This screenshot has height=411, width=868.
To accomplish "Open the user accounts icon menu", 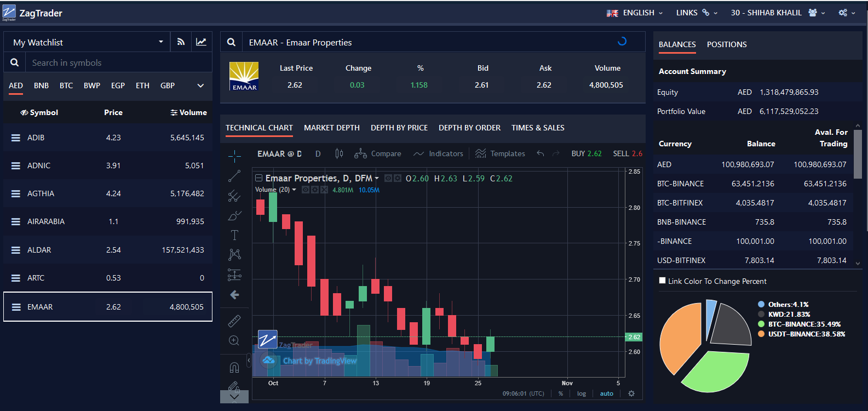I will click(817, 13).
